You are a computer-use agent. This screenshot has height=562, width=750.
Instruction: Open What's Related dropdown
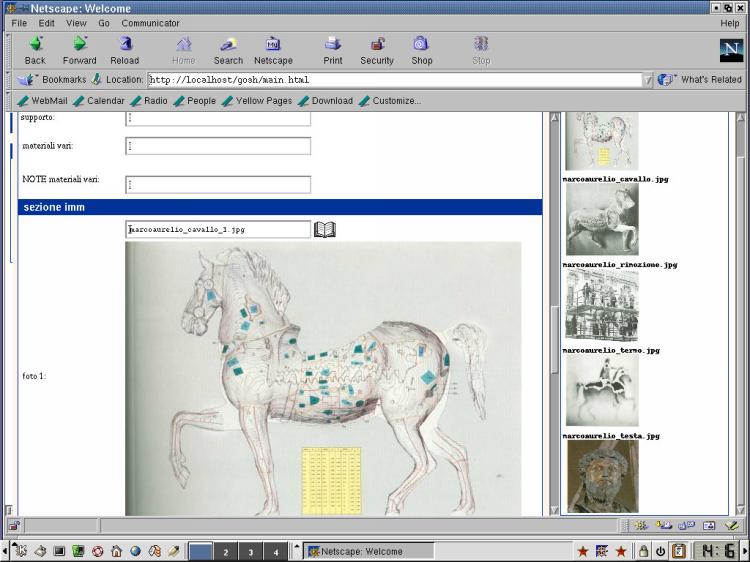[700, 80]
